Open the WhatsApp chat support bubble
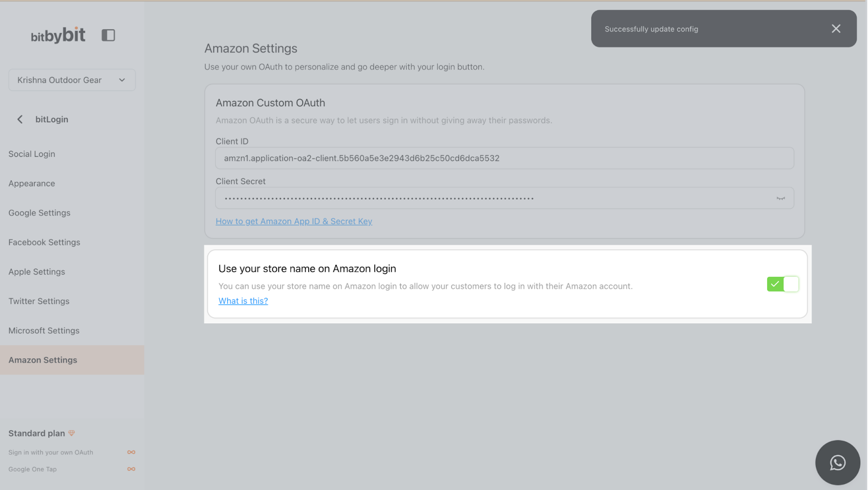Screen dimensions: 868x490 point(838,462)
